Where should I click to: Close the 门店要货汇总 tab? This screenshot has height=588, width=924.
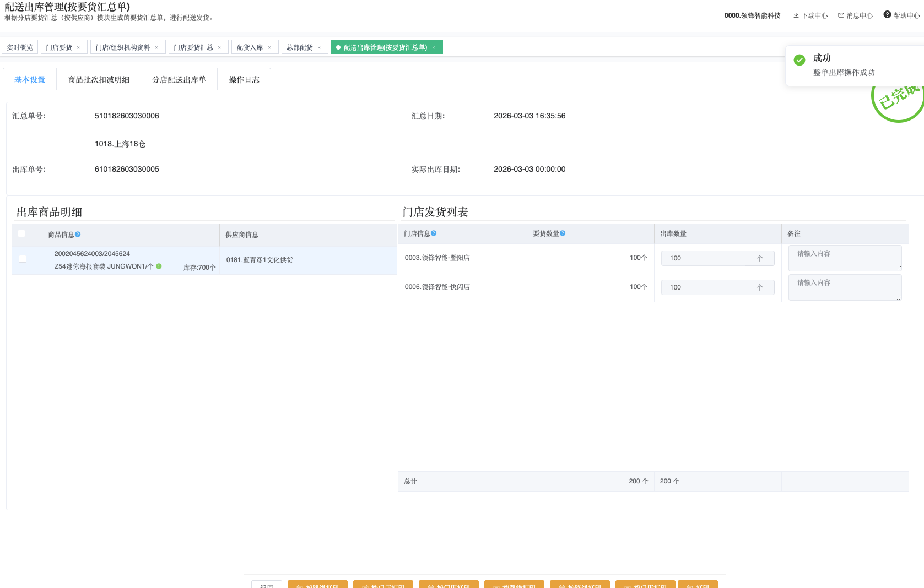coord(219,48)
